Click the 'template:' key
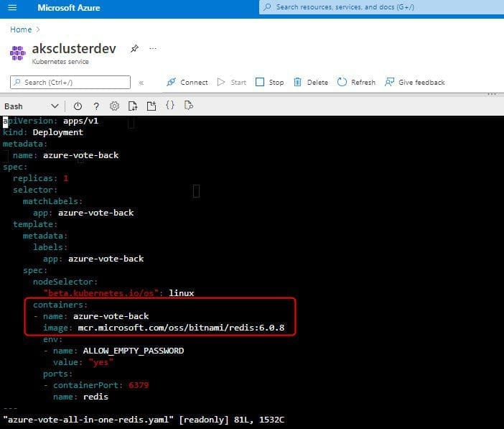 point(35,224)
